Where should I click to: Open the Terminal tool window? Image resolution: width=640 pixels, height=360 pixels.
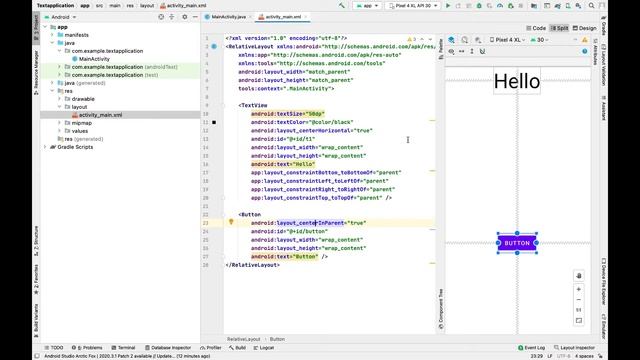[123, 348]
